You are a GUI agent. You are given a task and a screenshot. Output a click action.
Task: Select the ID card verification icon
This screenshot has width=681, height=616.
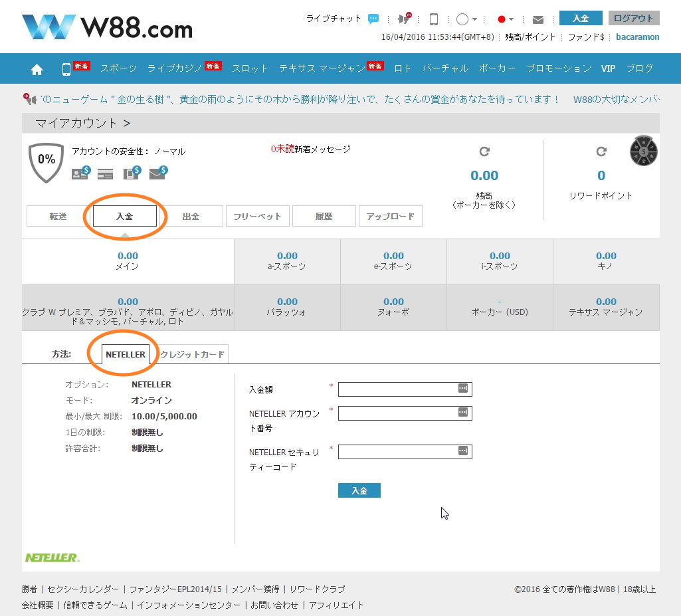tap(81, 173)
